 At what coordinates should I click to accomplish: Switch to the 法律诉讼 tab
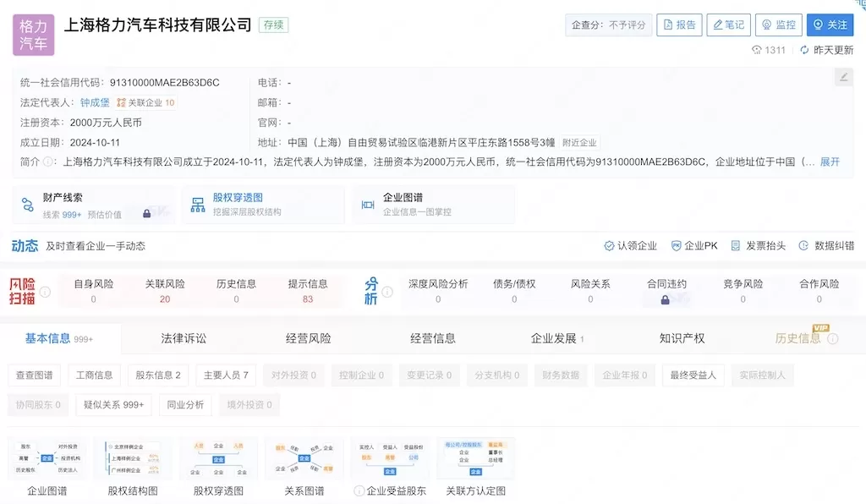click(x=184, y=338)
